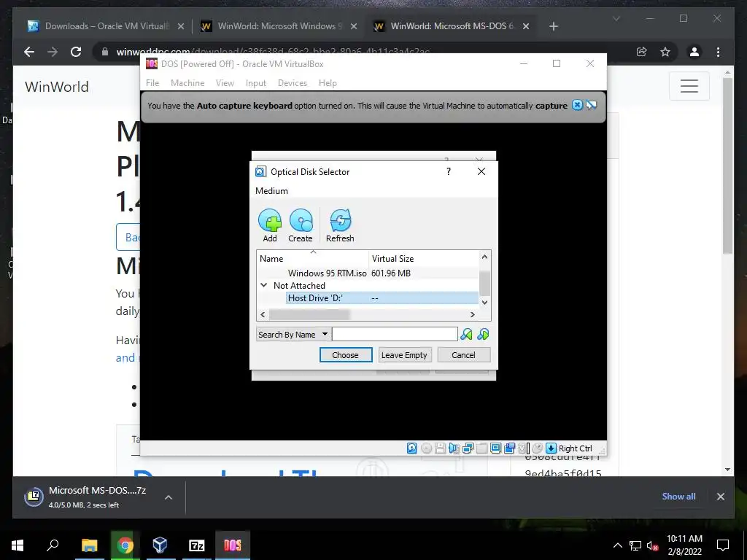Open Search By Name dropdown
The image size is (747, 560).
(293, 334)
